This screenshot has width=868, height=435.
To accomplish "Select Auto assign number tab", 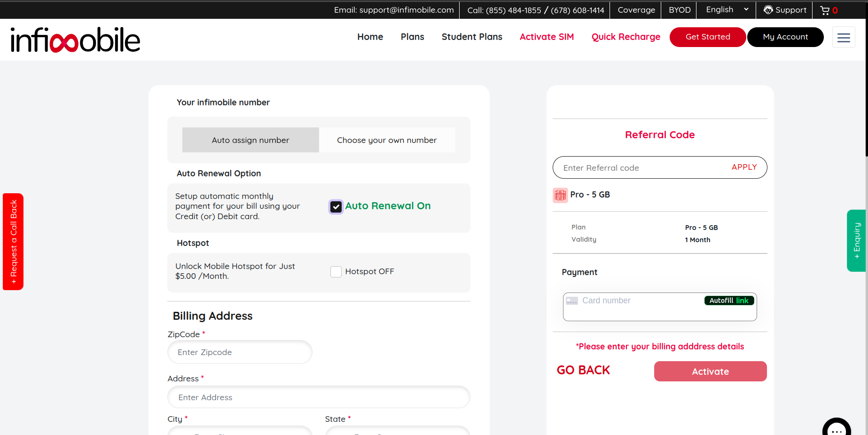I will [250, 140].
